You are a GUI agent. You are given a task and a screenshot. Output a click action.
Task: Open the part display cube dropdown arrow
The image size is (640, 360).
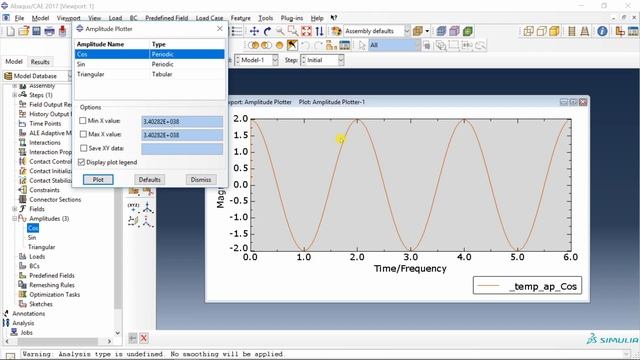click(427, 31)
